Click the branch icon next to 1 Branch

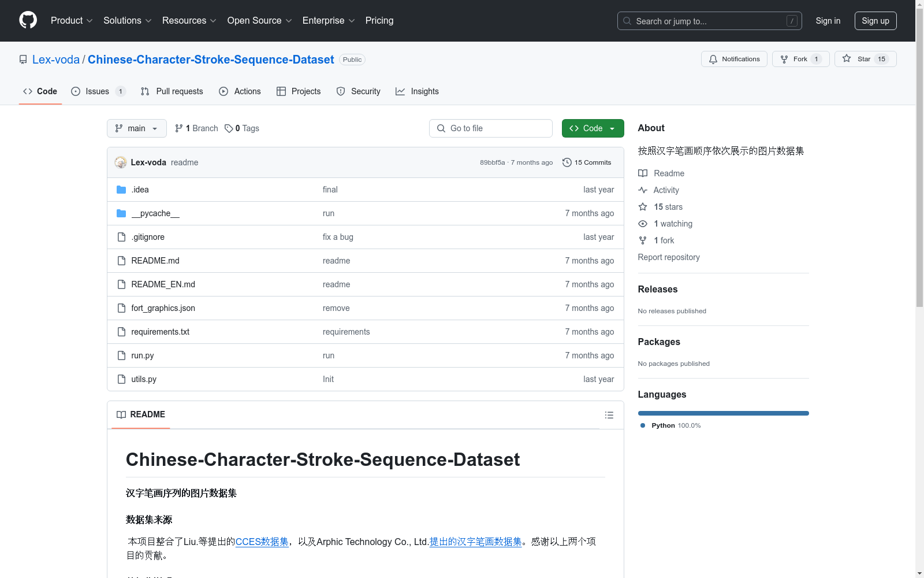[x=179, y=128]
